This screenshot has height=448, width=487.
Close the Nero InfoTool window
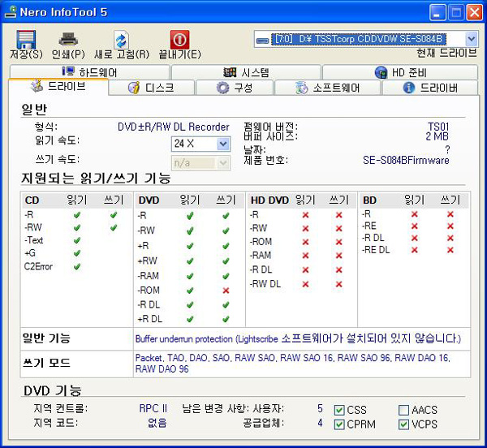tap(475, 13)
